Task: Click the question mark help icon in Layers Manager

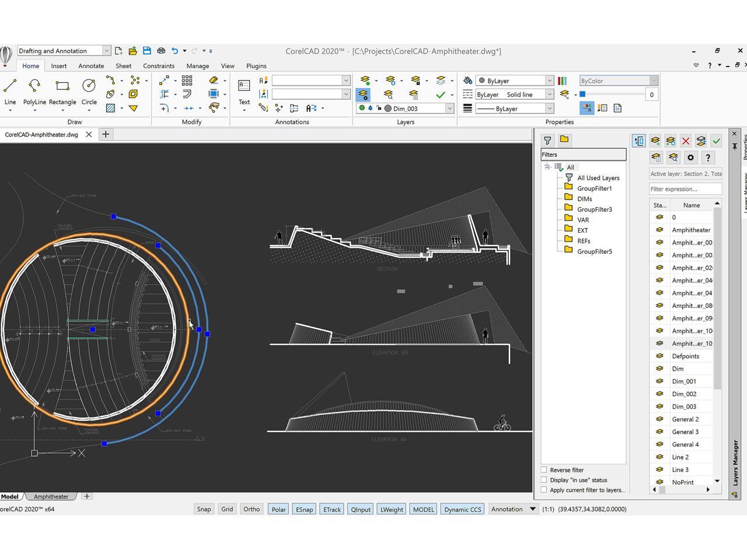Action: (707, 157)
